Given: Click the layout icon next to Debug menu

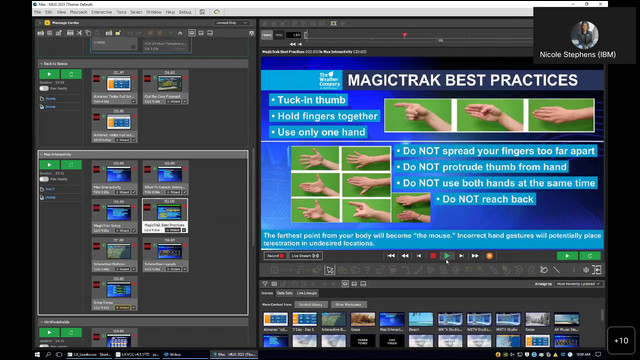Looking at the screenshot, I should [202, 12].
